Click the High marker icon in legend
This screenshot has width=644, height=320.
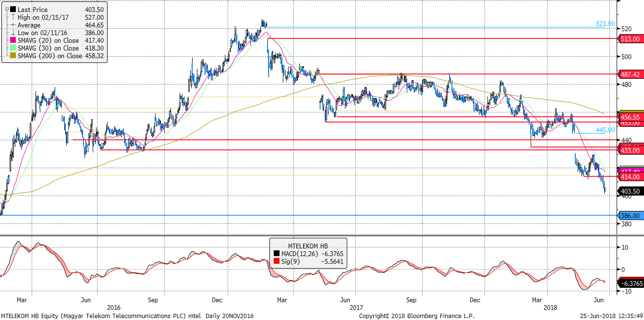(x=12, y=17)
